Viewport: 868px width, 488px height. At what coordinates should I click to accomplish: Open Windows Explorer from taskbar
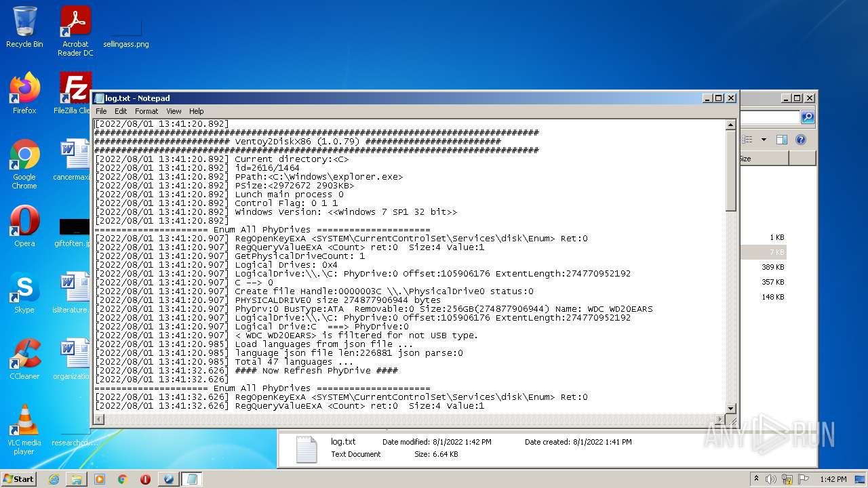pyautogui.click(x=77, y=479)
